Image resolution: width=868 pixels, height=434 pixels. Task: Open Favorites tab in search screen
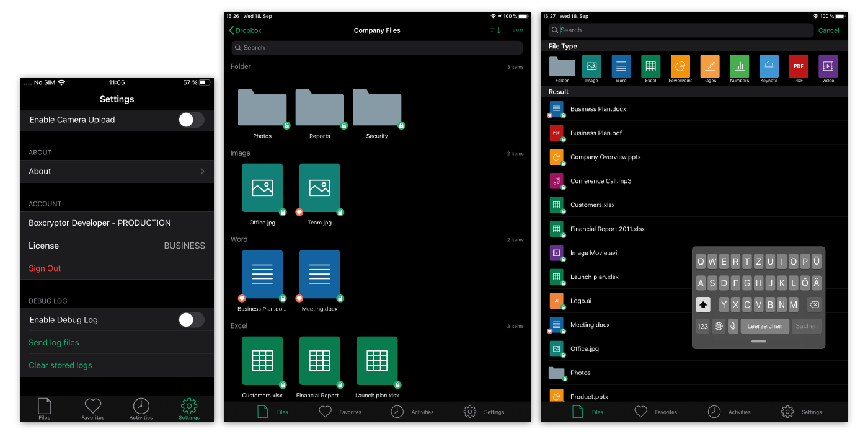[656, 412]
